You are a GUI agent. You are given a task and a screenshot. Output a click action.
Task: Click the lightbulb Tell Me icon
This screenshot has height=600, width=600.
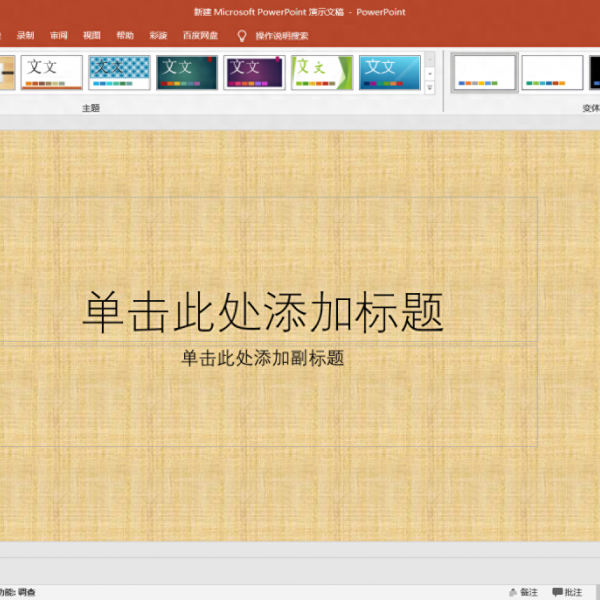click(x=241, y=35)
